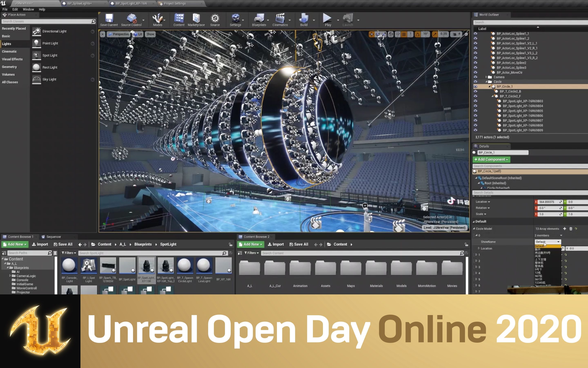Hide BP_Actor_MoveCtr using its eye icon
The width and height of the screenshot is (588, 368).
click(476, 72)
